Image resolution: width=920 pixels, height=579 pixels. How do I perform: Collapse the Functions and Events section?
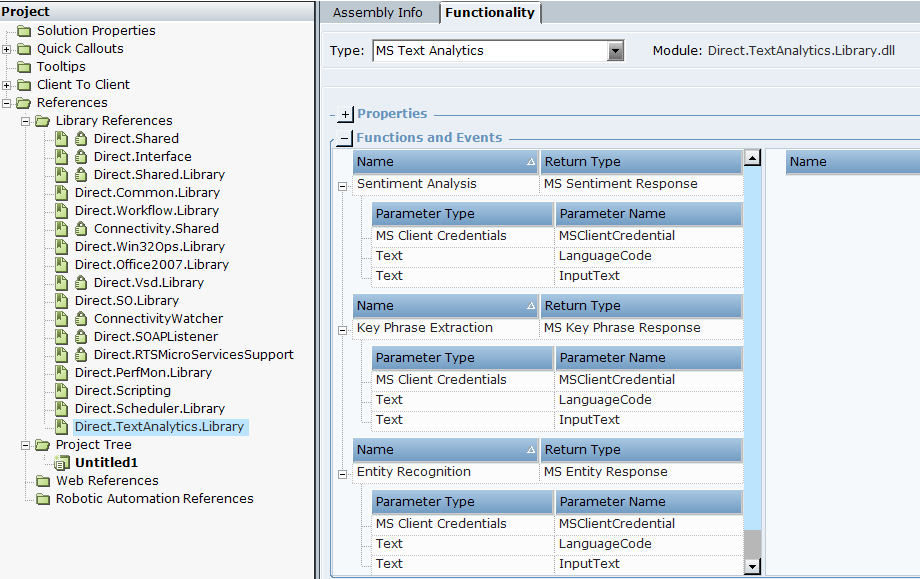[345, 139]
